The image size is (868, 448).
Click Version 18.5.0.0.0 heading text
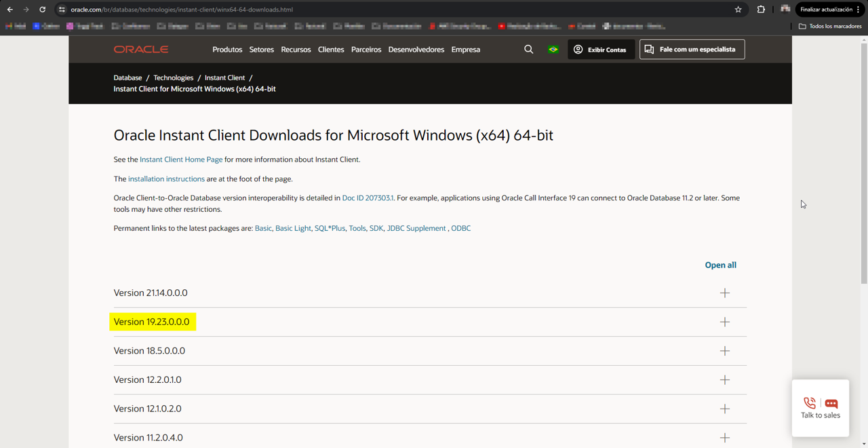pos(149,351)
